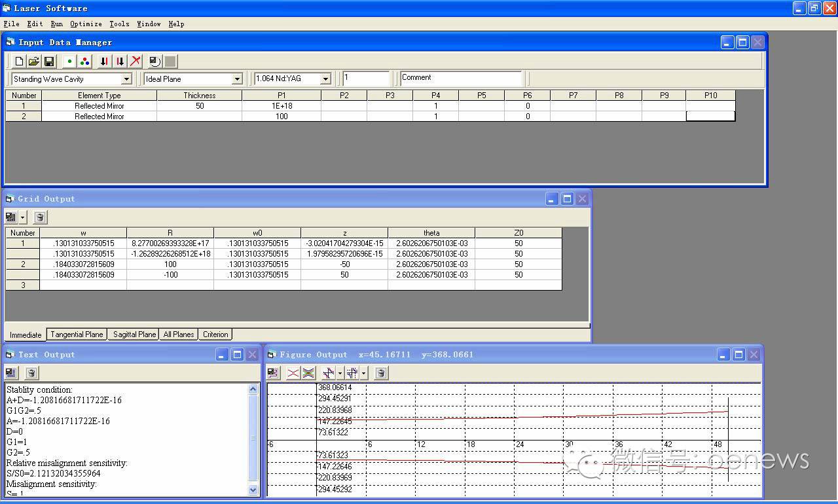Select the Thickness cell showing 50
The width and height of the screenshot is (838, 504).
(x=199, y=106)
